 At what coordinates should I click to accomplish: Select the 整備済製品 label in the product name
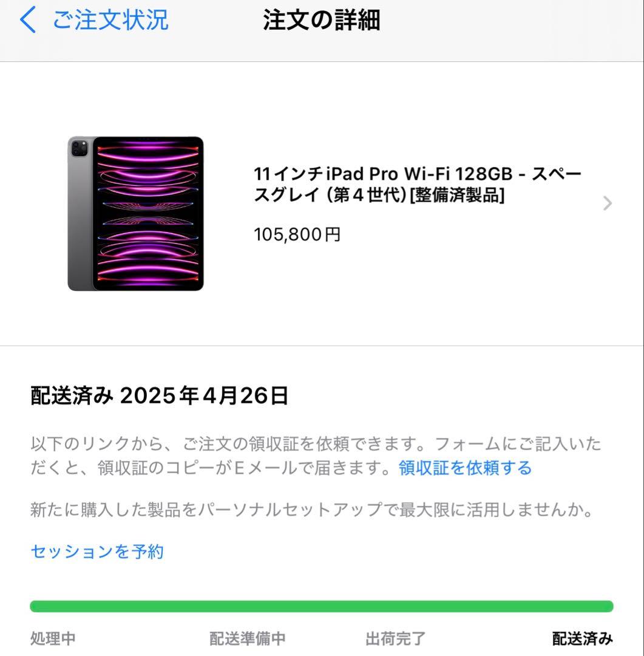point(458,196)
